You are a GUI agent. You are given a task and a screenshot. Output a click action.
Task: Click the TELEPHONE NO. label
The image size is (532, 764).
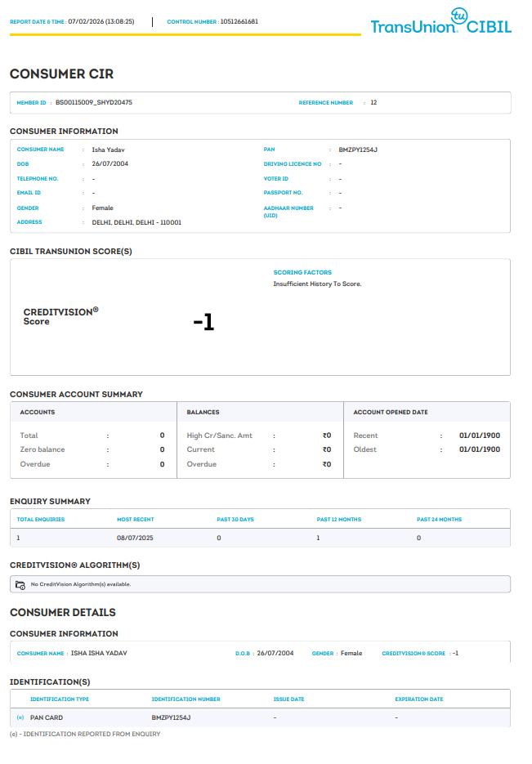(38, 179)
